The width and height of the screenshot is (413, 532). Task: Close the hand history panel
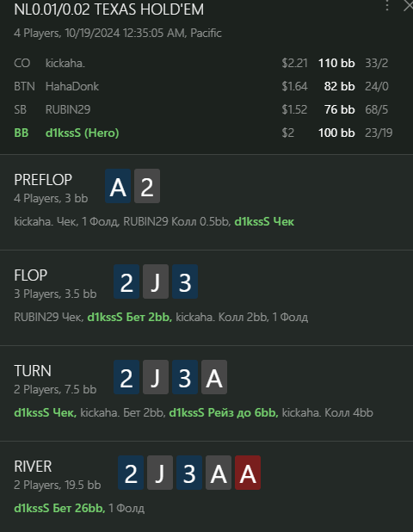408,5
